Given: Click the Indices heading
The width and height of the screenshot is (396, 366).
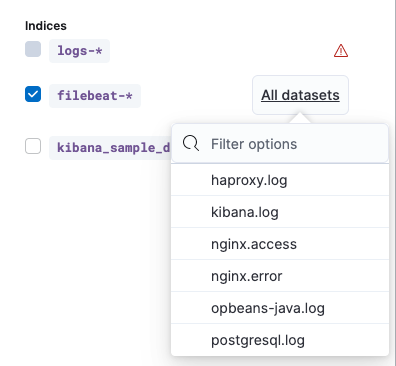Looking at the screenshot, I should pos(46,26).
